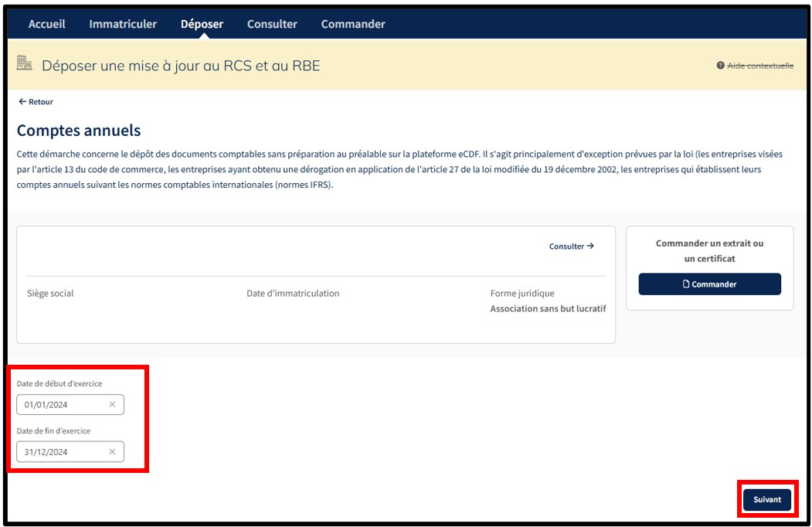Open the Commander menu in the top navigation
Image resolution: width=812 pixels, height=527 pixels.
coord(353,24)
